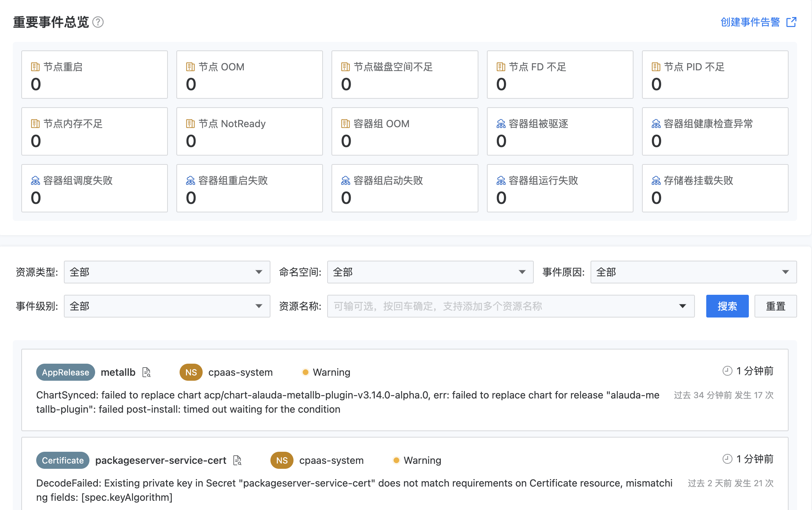Click the help icon beside 重要事件总览
The image size is (812, 510).
(98, 22)
